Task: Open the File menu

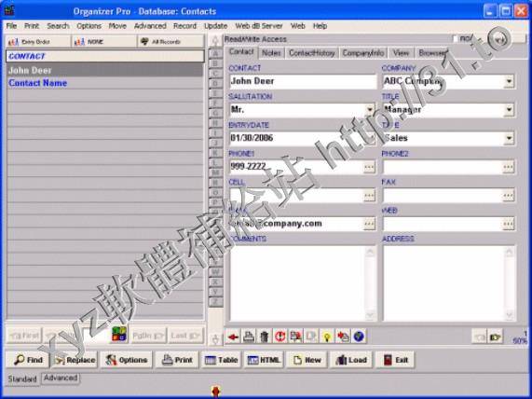Action: [11, 26]
